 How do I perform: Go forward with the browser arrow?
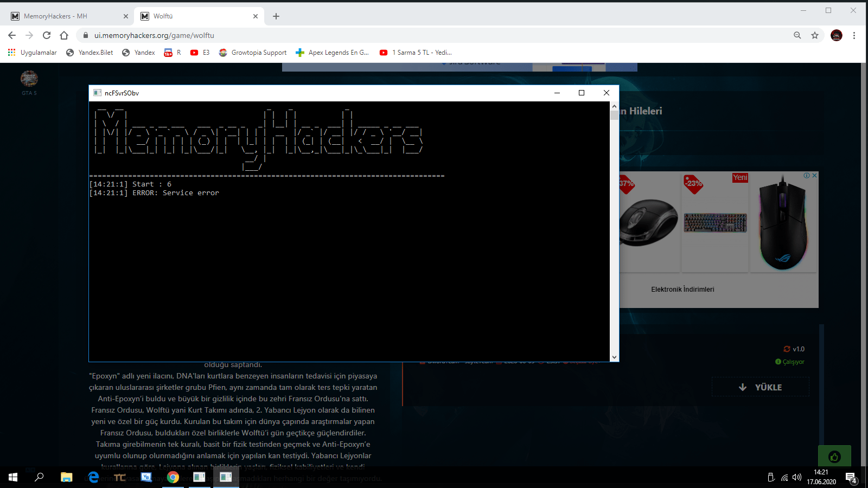29,35
